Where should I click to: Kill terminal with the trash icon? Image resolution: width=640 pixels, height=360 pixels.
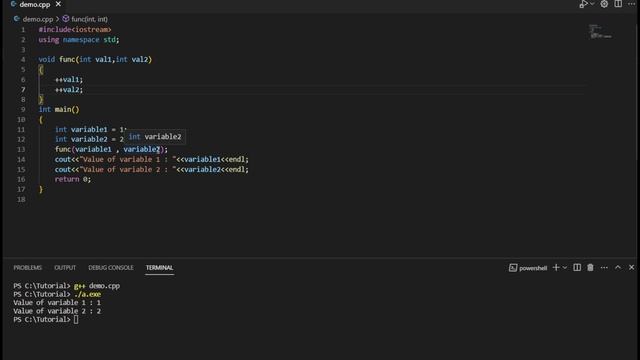590,268
